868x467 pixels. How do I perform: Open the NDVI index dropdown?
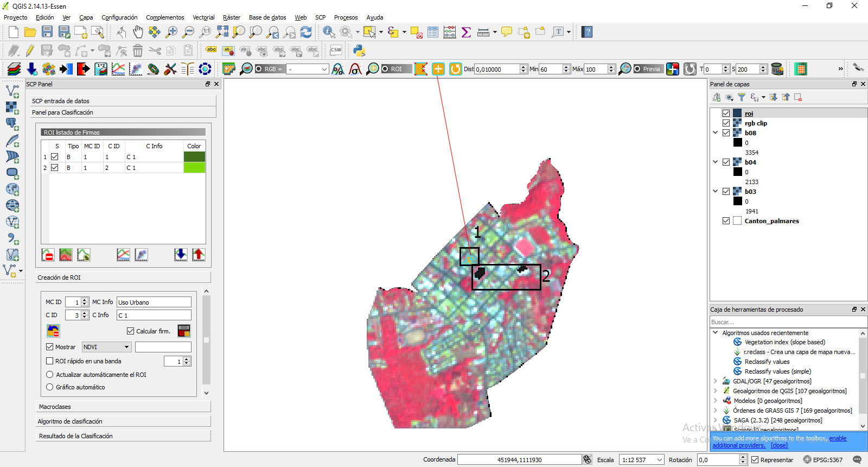coord(106,346)
